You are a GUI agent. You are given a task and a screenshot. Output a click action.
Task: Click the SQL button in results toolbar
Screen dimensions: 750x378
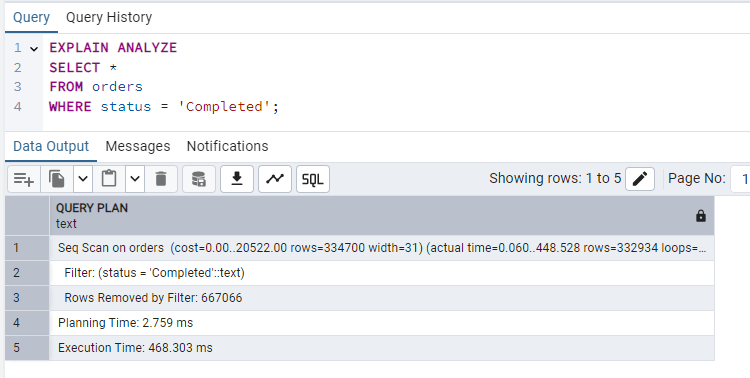click(x=313, y=179)
